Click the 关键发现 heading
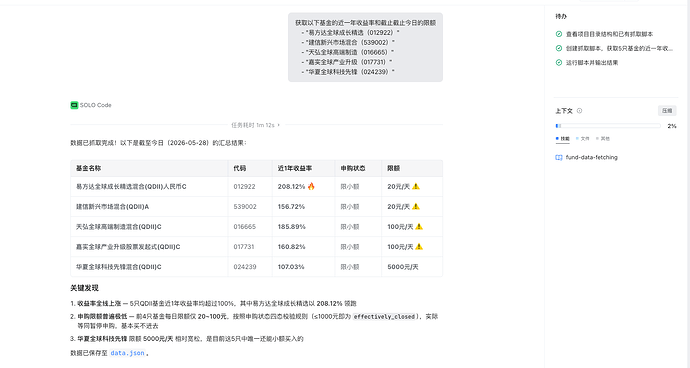This screenshot has height=368, width=690. [x=84, y=288]
